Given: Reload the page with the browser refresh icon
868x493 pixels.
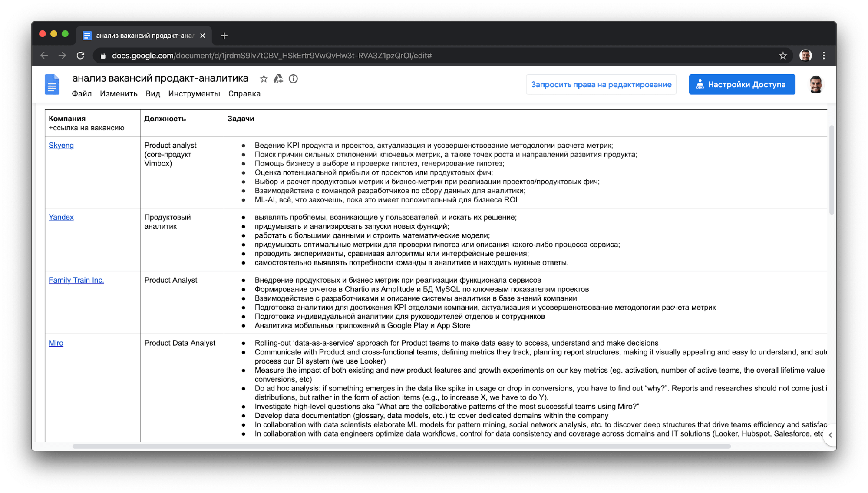Looking at the screenshot, I should coord(80,56).
